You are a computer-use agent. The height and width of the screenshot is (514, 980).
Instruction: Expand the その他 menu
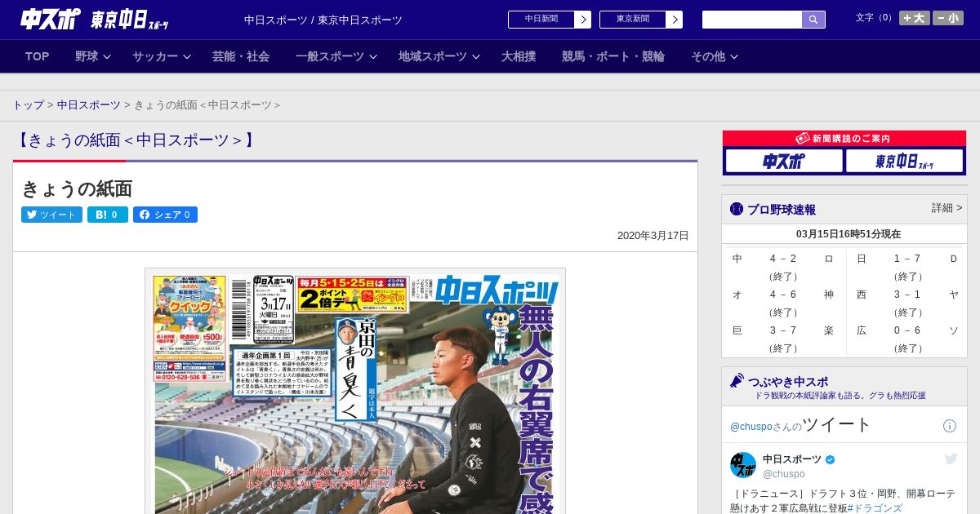point(715,56)
